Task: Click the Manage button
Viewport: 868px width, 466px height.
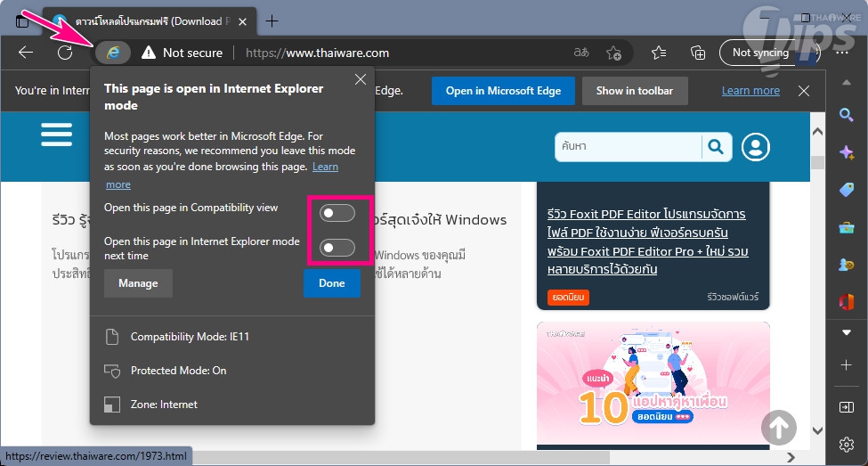Action: pyautogui.click(x=138, y=283)
